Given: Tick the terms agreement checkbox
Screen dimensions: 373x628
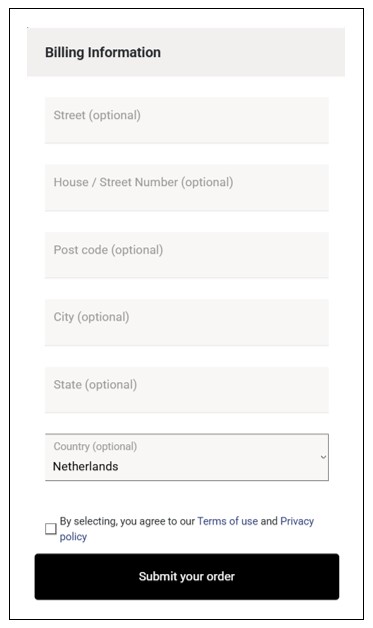Looking at the screenshot, I should (x=50, y=529).
